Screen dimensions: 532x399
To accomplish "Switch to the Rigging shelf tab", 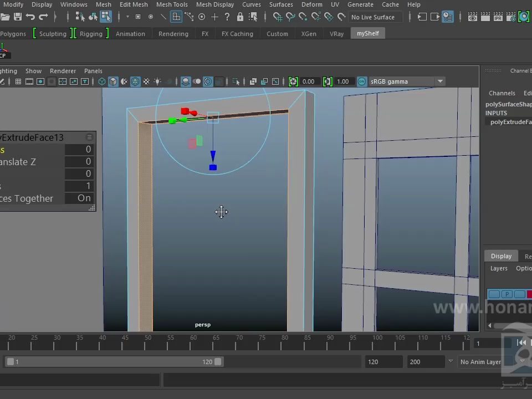I will (x=91, y=34).
